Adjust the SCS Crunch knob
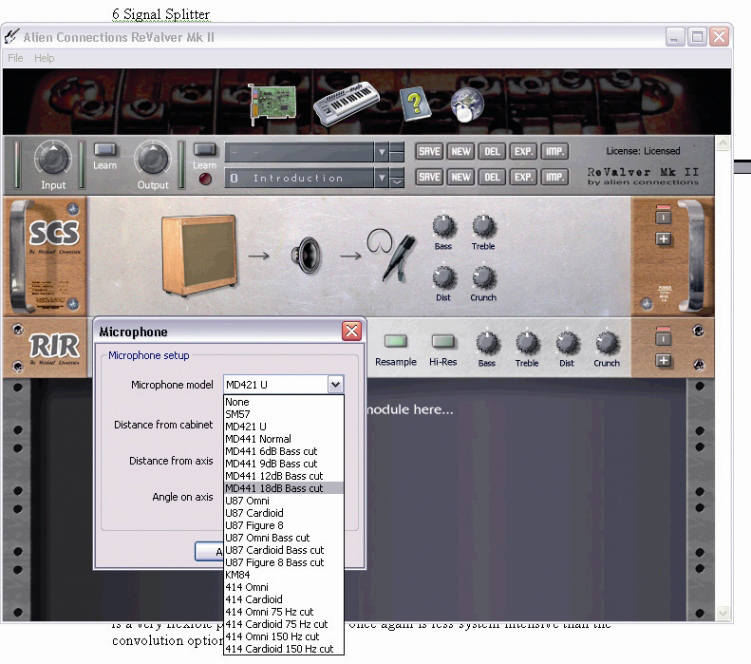Viewport: 751px width, 664px height. coord(484,278)
